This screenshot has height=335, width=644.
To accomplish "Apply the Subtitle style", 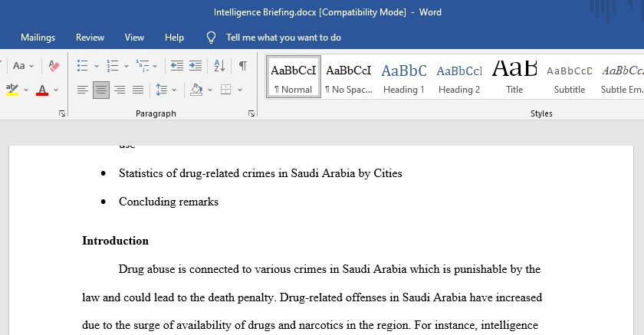I will pos(569,77).
